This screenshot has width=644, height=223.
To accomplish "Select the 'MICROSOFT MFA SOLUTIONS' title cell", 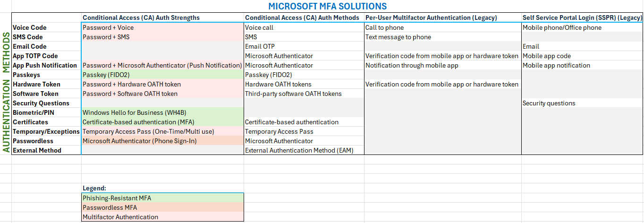I will 327,6.
